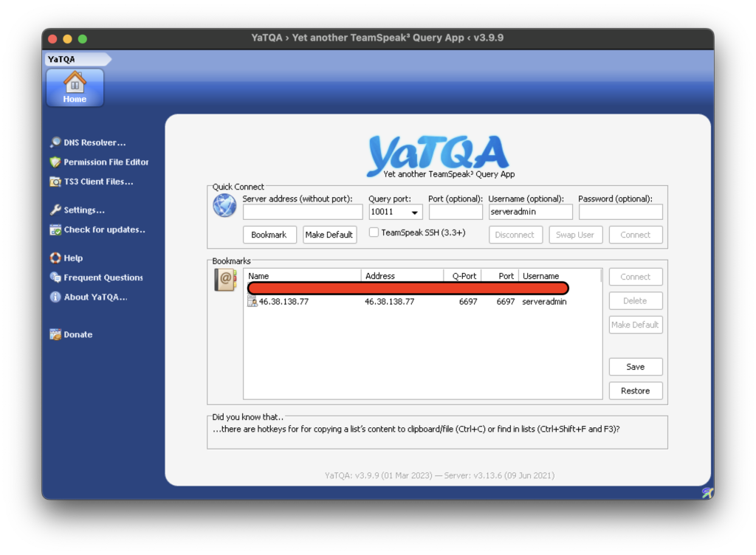Click the Donate icon in sidebar
The width and height of the screenshot is (756, 555).
click(x=55, y=334)
